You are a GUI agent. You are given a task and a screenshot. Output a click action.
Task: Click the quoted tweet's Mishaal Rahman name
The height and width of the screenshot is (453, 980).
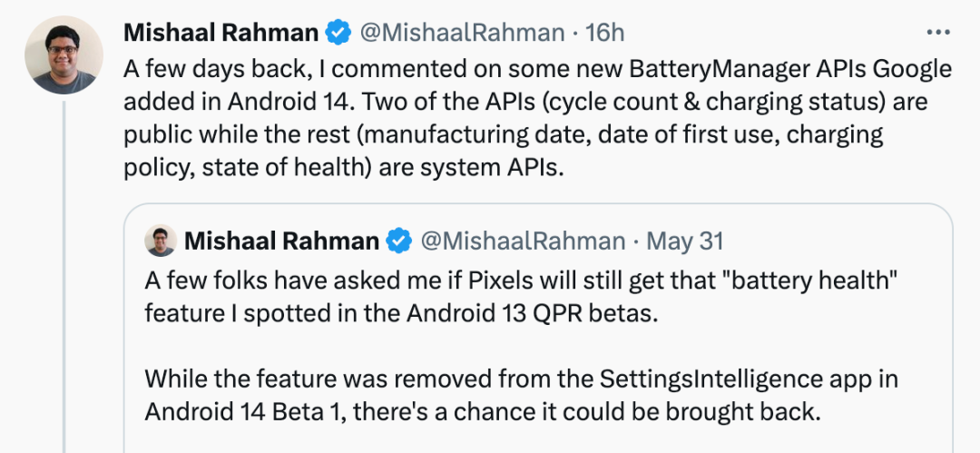(281, 241)
